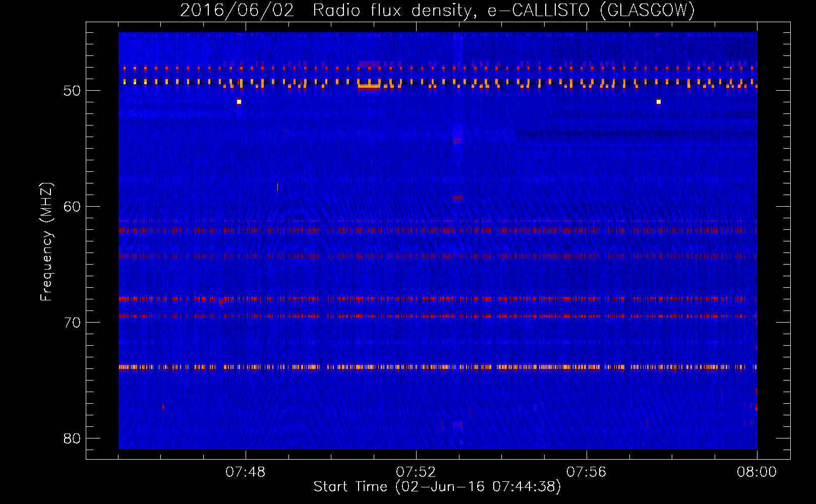
Task: Click the 70 MHz frequency tick label
Action: 72,323
